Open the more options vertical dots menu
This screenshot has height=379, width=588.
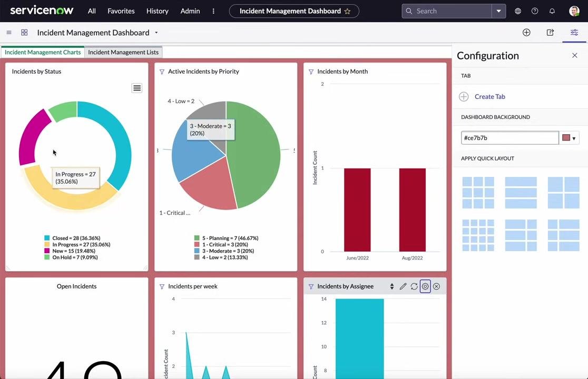click(213, 11)
